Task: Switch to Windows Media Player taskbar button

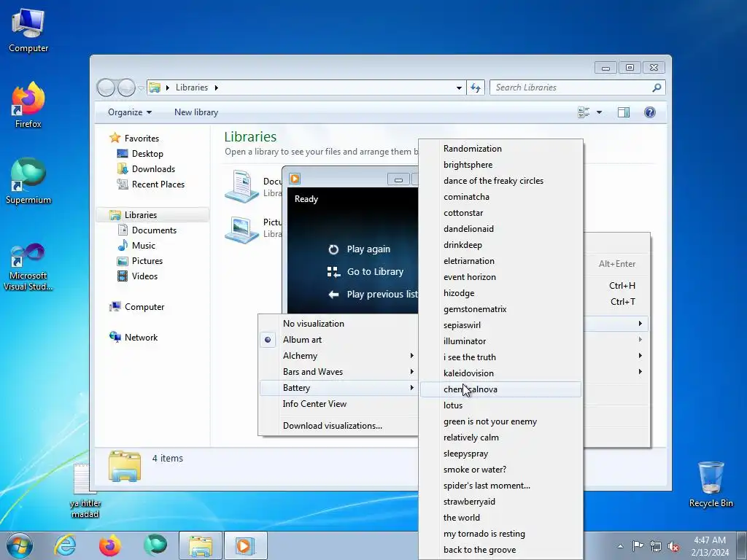Action: 245,545
